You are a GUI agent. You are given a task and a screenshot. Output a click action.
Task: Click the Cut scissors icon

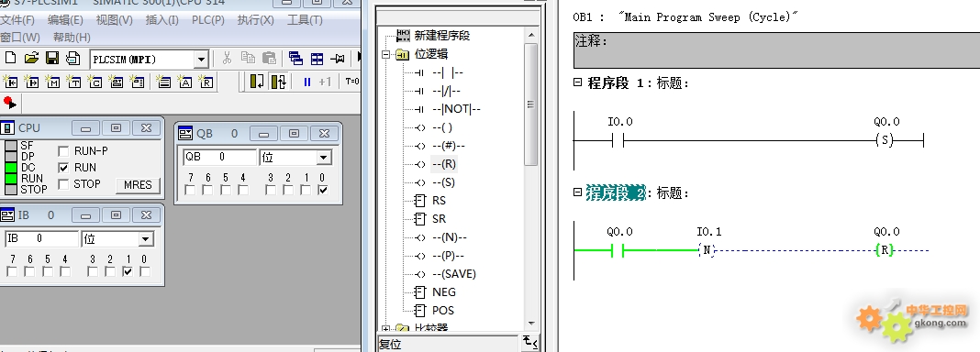[227, 59]
